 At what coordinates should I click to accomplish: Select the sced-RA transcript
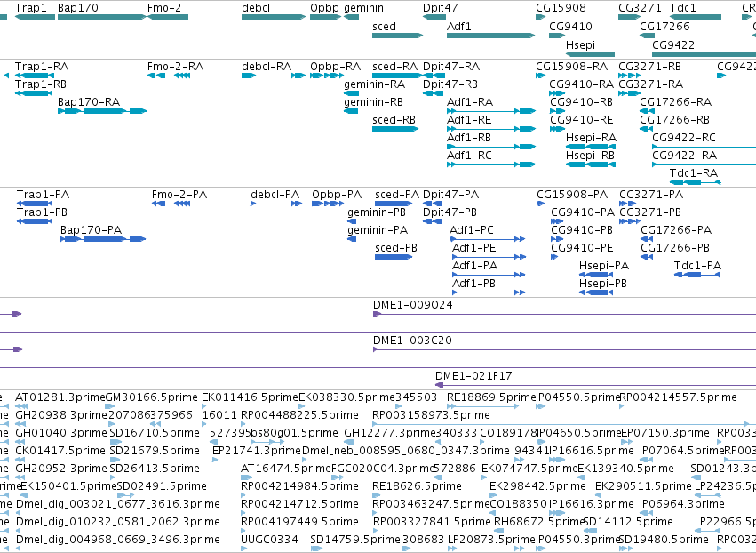click(x=397, y=76)
